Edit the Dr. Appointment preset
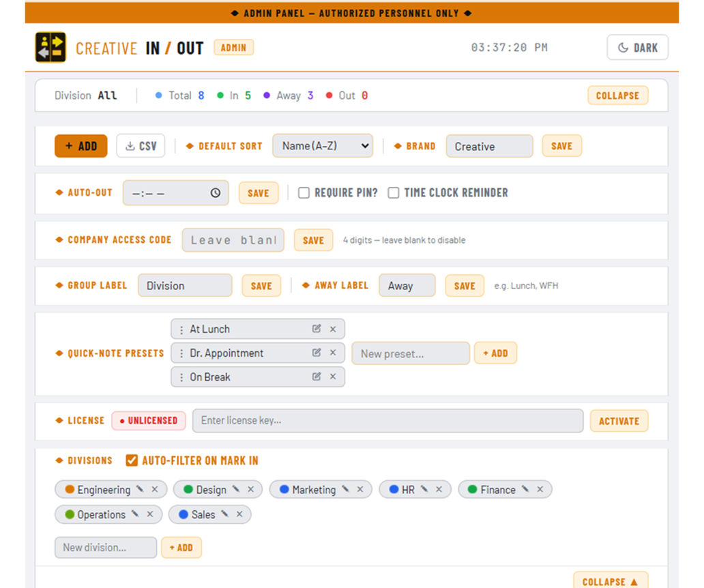The height and width of the screenshot is (588, 704). (x=317, y=353)
